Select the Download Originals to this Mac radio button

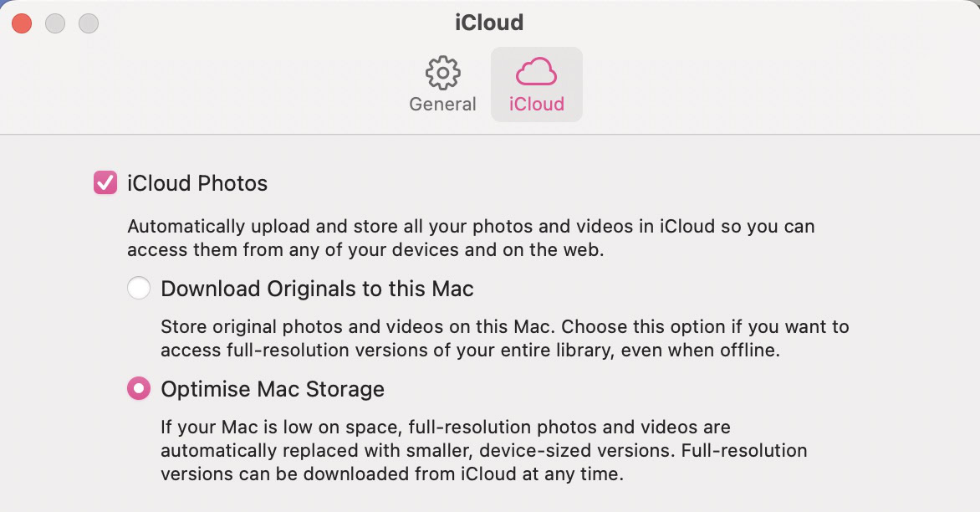pos(139,289)
